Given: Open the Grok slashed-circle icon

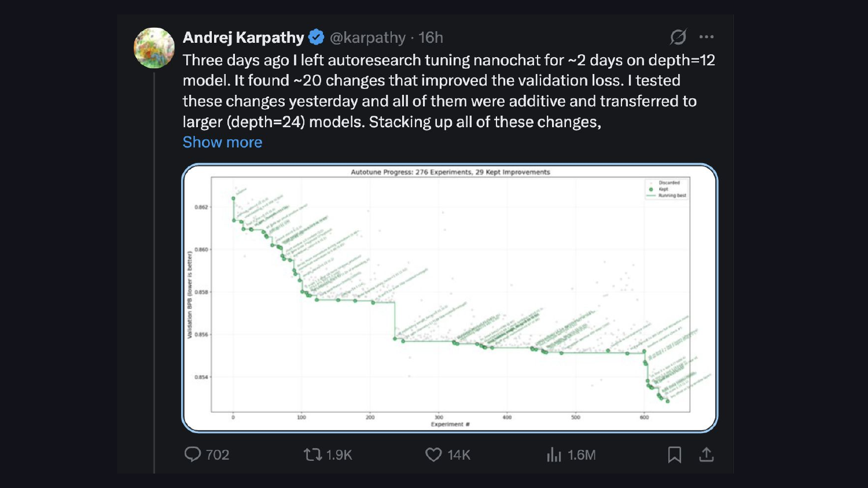Looking at the screenshot, I should [678, 37].
